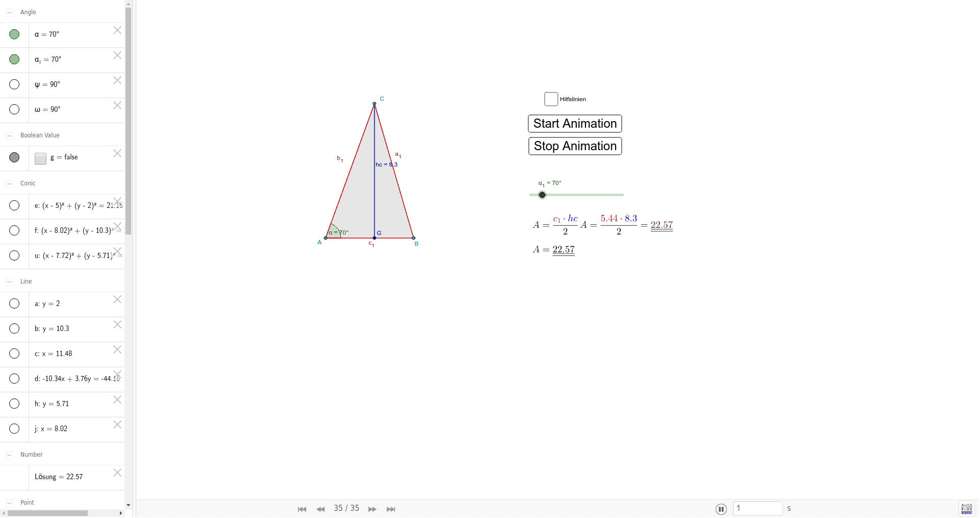Show conic e in graphics view
Screen dimensions: 980x518
click(x=14, y=205)
